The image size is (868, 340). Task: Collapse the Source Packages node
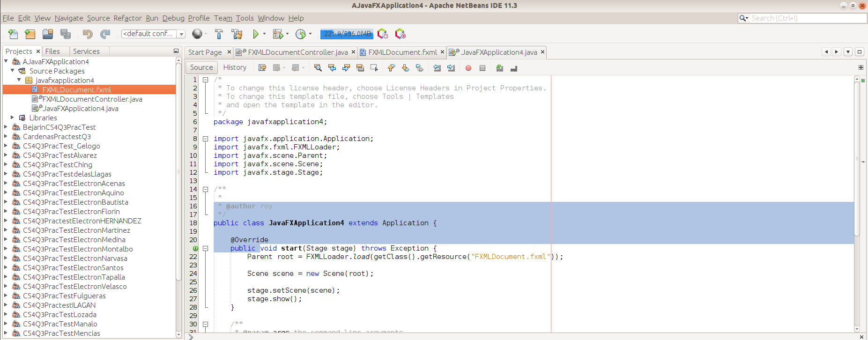point(13,71)
